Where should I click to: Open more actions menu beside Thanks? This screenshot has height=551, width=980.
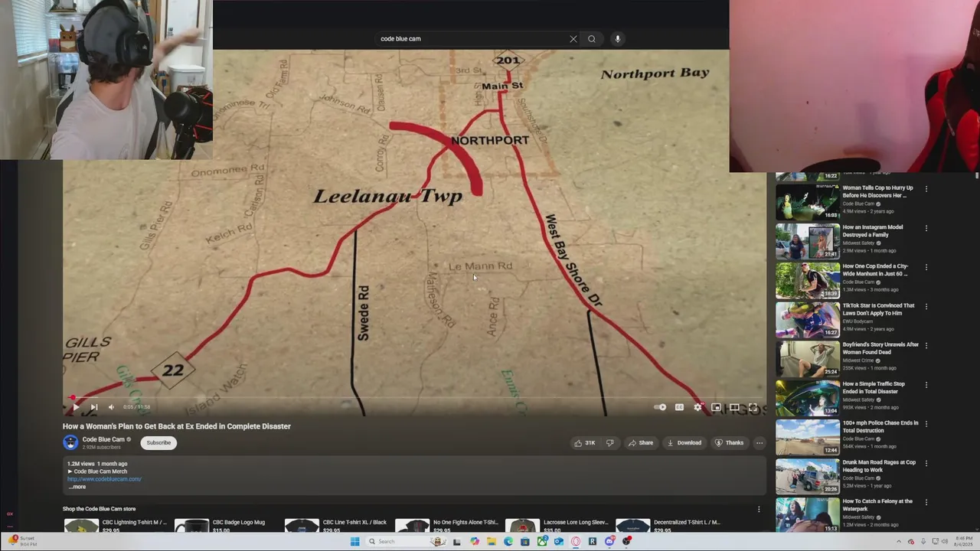(759, 442)
